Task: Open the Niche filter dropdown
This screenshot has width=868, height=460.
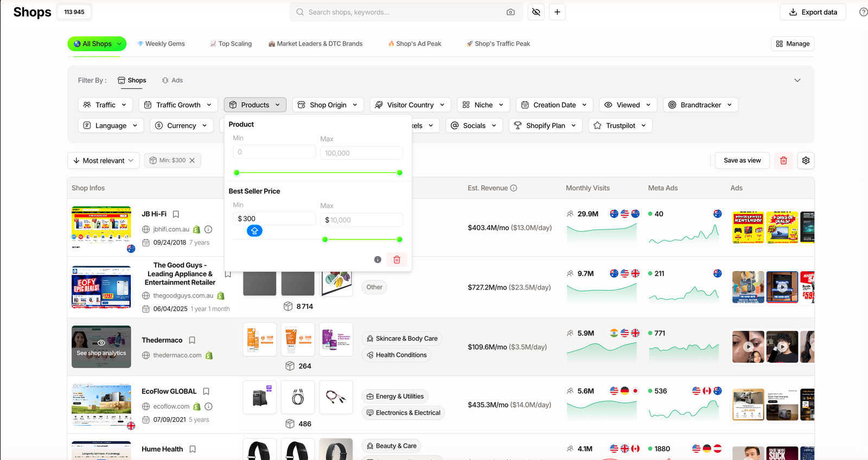Action: point(483,105)
